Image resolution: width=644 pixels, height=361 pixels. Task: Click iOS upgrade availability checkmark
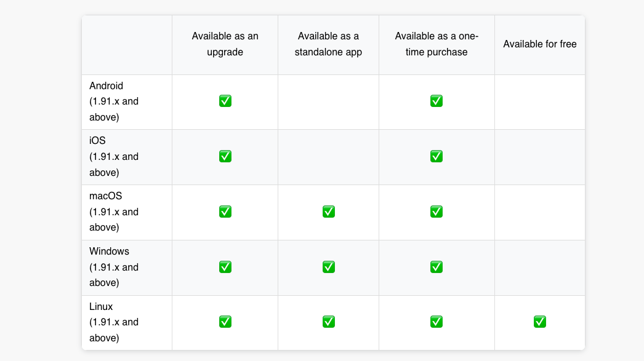(225, 156)
